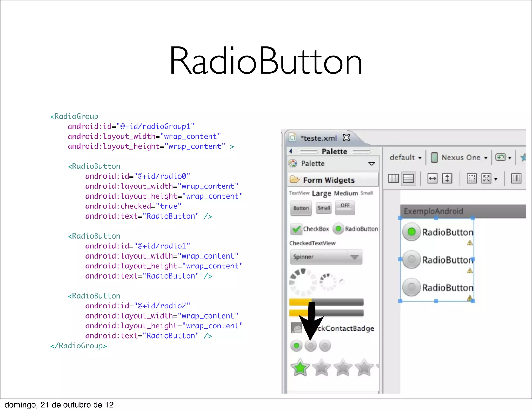Collapse the Palette with the left arrow
This screenshot has width=532, height=412.
pyautogui.click(x=291, y=151)
